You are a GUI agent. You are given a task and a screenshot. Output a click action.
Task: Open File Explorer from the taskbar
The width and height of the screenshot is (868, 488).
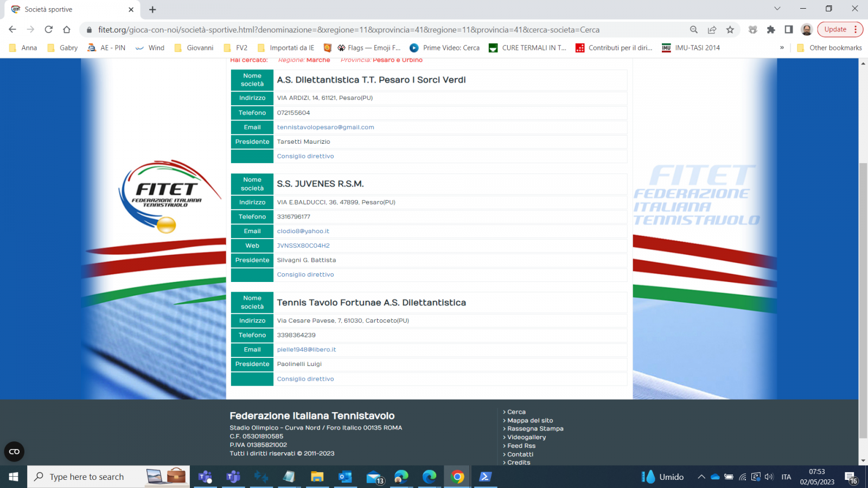pos(317,477)
